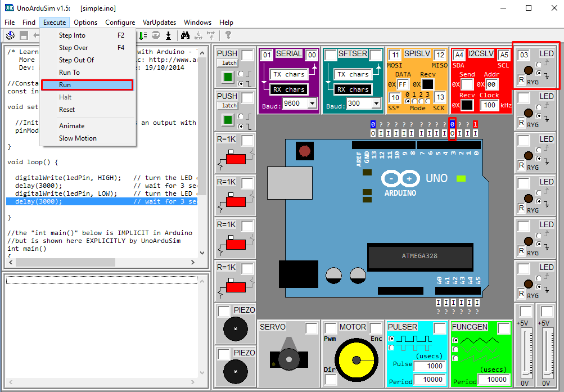Click the lower PIEZO speaker disc
Image resolution: width=564 pixels, height=392 pixels.
point(236,372)
